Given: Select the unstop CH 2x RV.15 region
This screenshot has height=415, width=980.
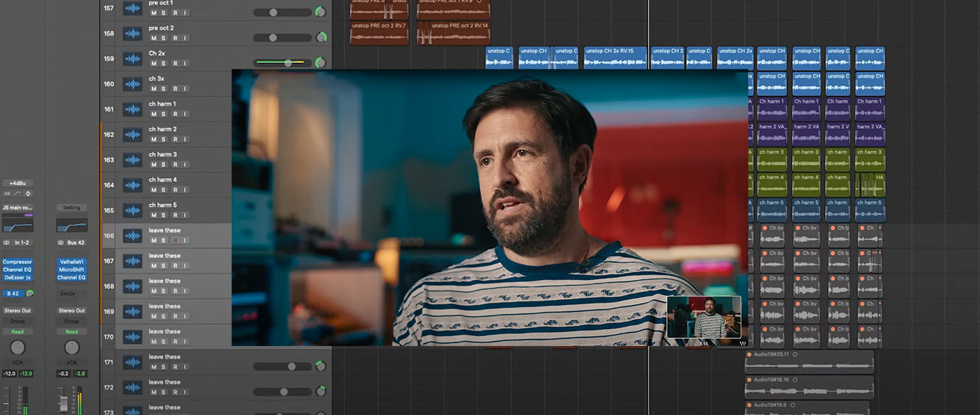Looking at the screenshot, I should 615,58.
